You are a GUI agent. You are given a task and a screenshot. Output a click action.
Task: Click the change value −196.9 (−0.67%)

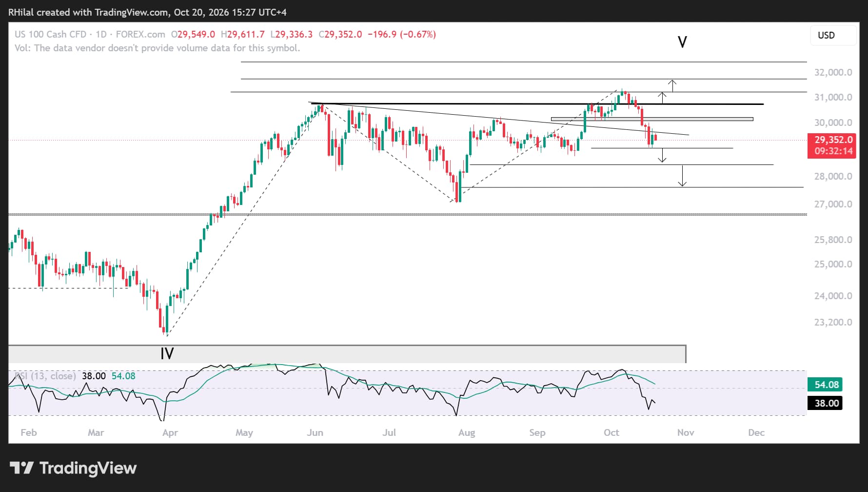(402, 34)
